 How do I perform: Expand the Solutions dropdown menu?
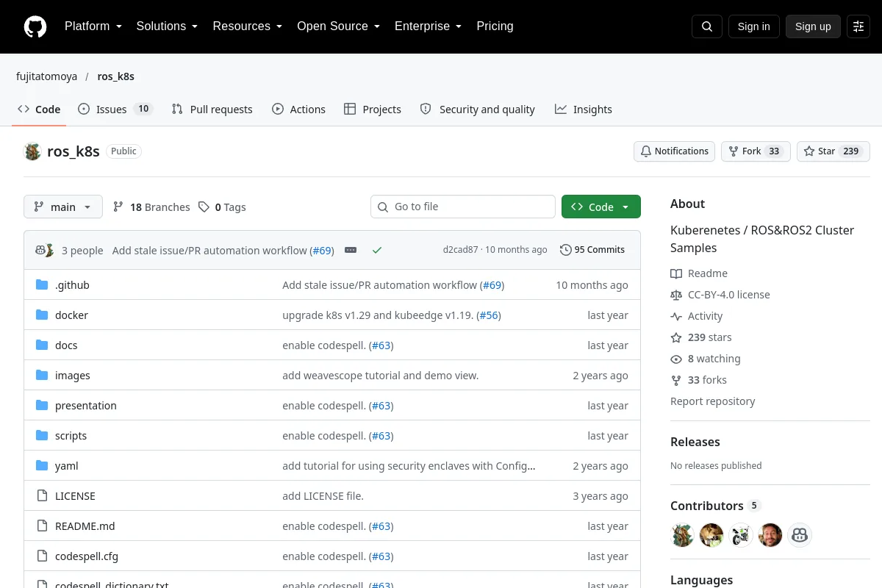[167, 26]
